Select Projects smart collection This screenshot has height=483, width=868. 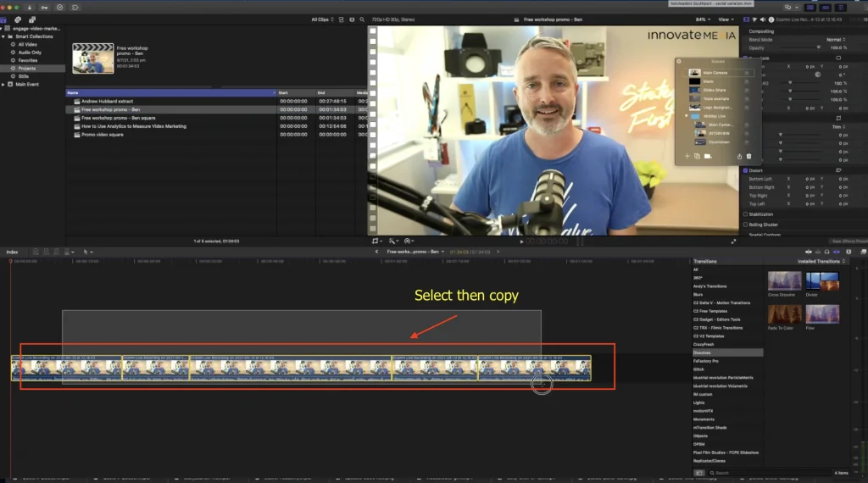pyautogui.click(x=26, y=69)
